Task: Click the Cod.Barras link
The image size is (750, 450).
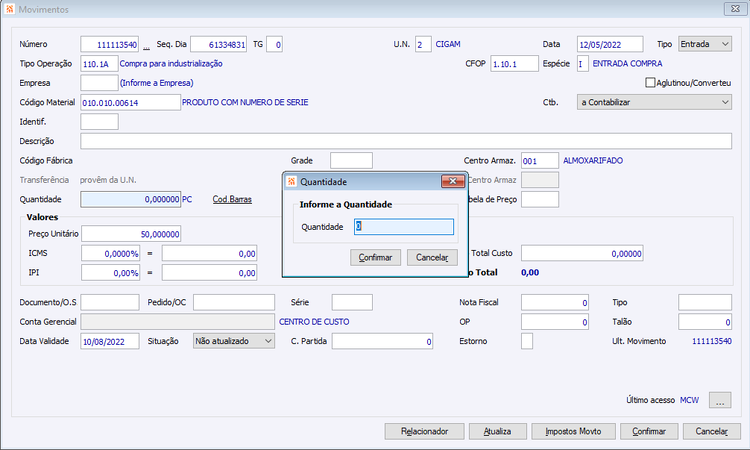Action: pos(232,199)
